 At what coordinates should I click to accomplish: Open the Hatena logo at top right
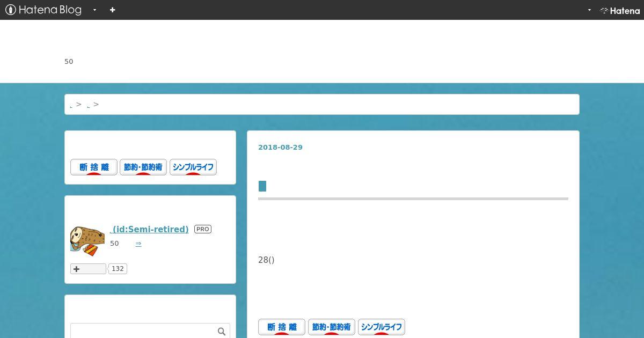(620, 10)
